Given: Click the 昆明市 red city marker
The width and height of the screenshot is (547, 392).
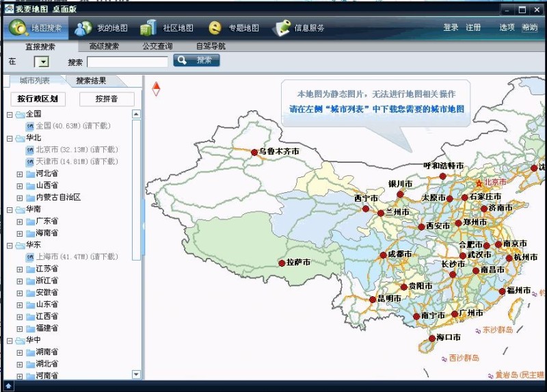Looking at the screenshot, I should [373, 300].
